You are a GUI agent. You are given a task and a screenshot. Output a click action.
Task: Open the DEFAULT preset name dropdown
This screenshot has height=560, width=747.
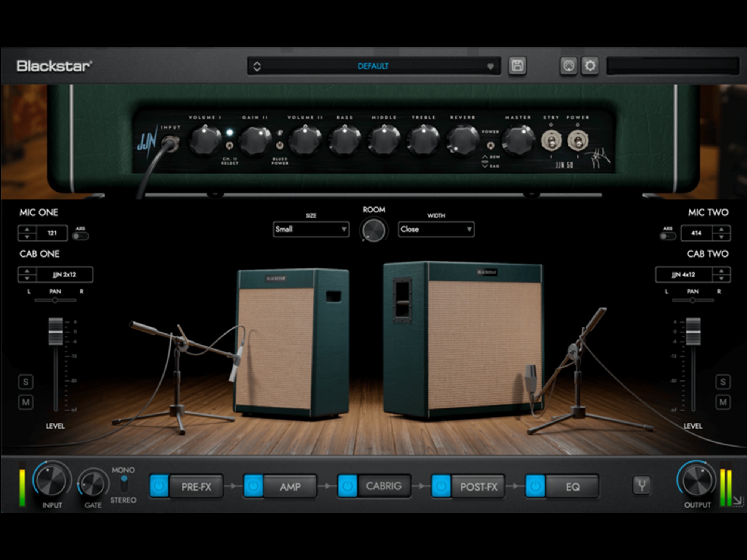[373, 66]
